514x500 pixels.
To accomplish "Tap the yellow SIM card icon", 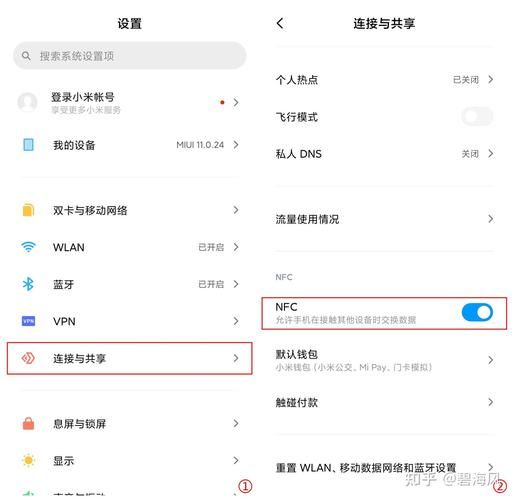I will pyautogui.click(x=28, y=210).
